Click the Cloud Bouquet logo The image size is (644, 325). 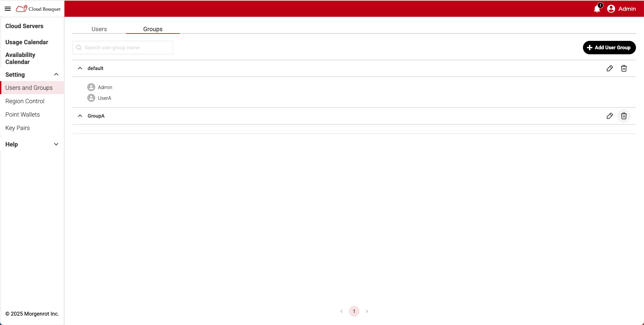38,9
